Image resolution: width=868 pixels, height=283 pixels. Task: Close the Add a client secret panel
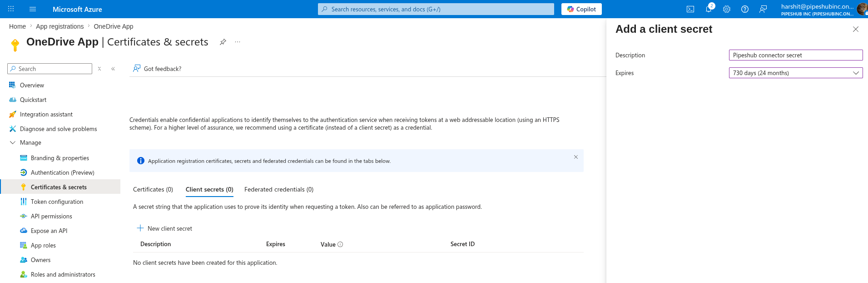click(856, 29)
